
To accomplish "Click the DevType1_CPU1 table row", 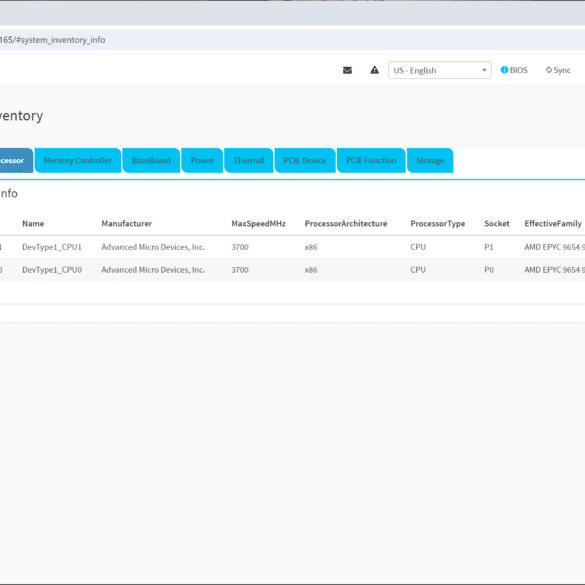I will (292, 247).
